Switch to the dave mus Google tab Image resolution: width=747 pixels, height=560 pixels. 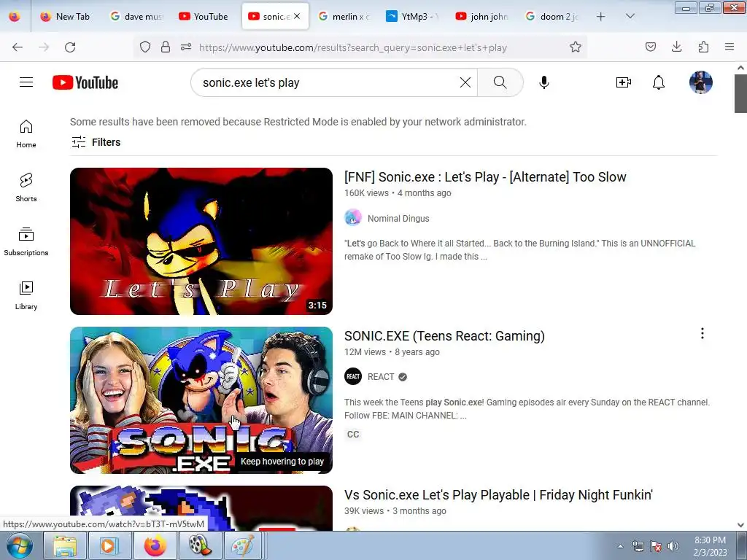coord(136,17)
